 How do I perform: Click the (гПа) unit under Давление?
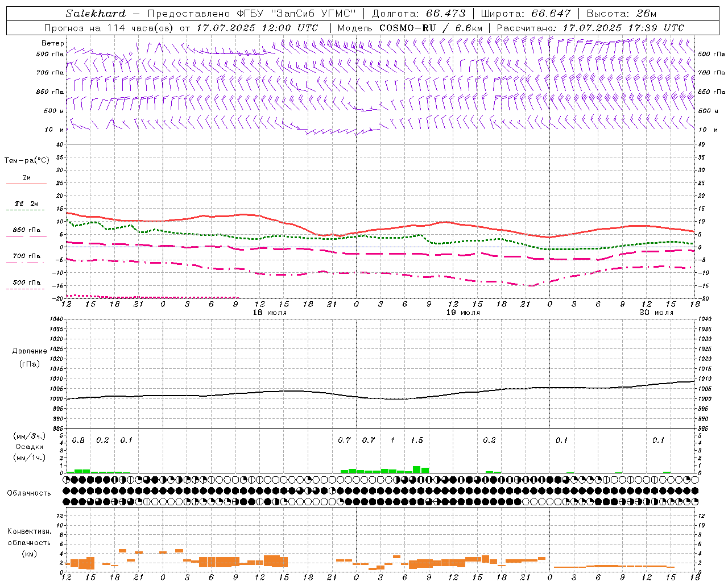[30, 364]
